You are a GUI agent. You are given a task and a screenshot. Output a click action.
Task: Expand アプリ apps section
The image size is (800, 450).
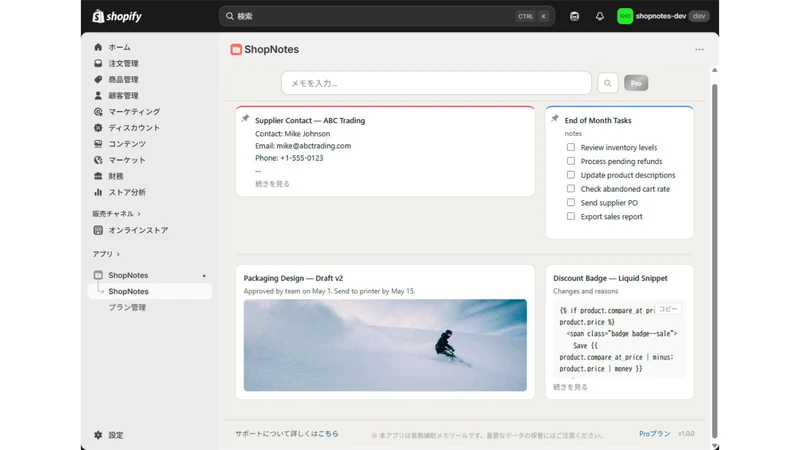click(x=106, y=254)
